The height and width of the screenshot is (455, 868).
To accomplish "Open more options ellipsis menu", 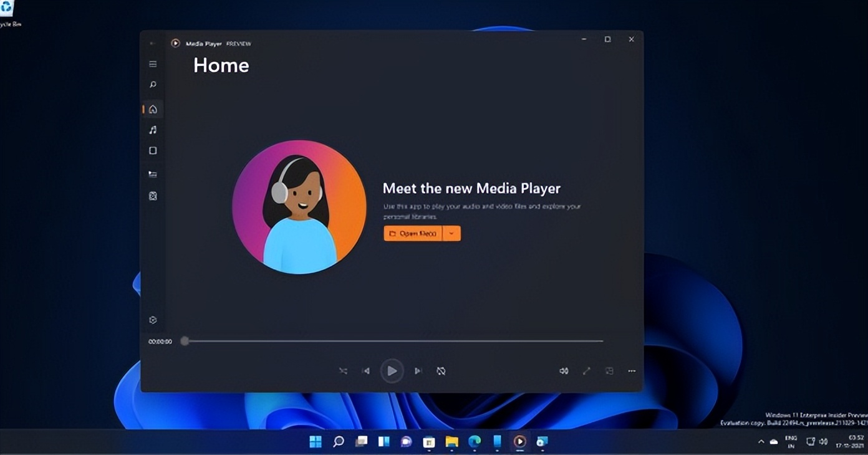I will pyautogui.click(x=632, y=371).
